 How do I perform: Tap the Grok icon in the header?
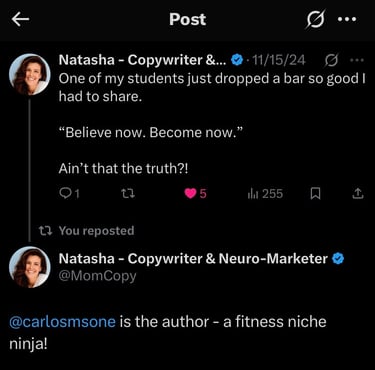(315, 19)
